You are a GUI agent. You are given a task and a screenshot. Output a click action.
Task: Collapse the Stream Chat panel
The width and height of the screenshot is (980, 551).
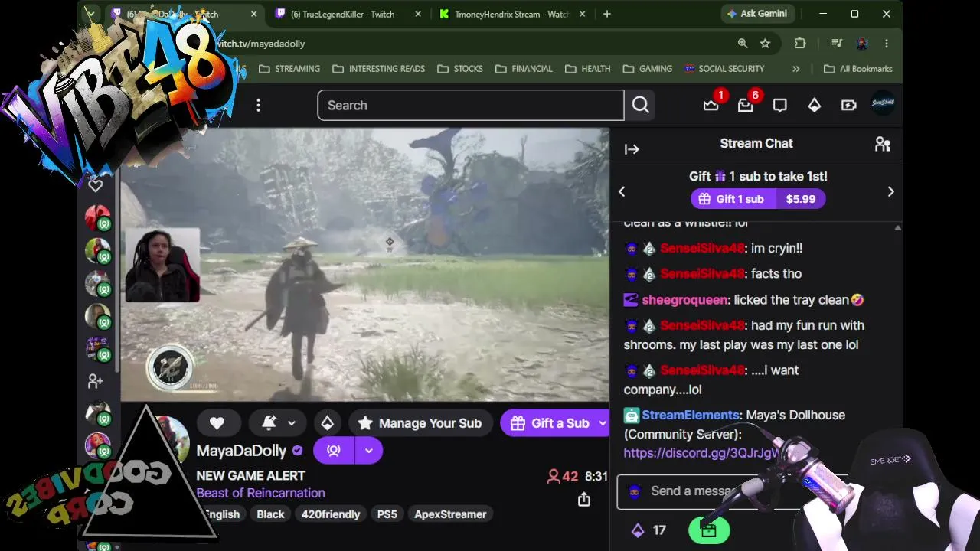(632, 149)
